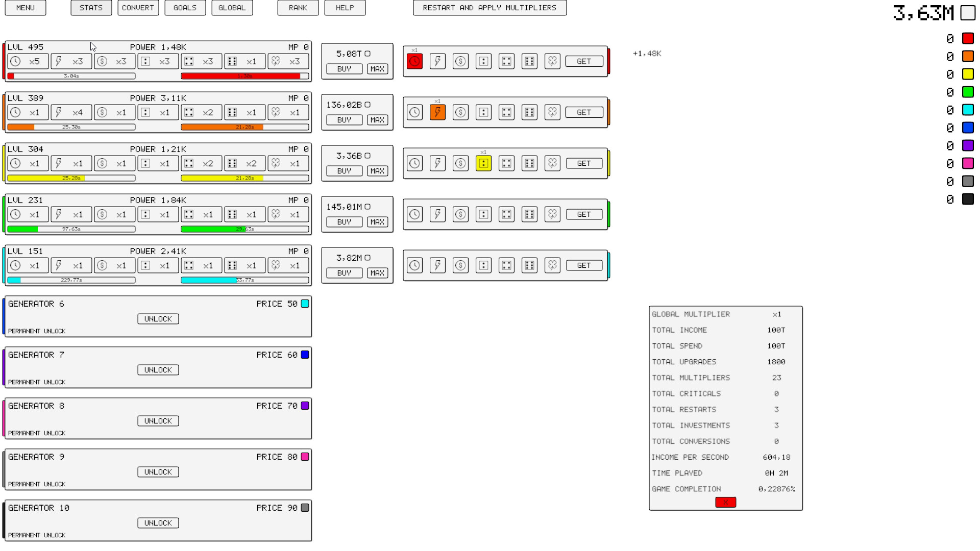Viewport: 980px width, 551px height.
Task: Open the STATS panel
Action: click(x=91, y=8)
